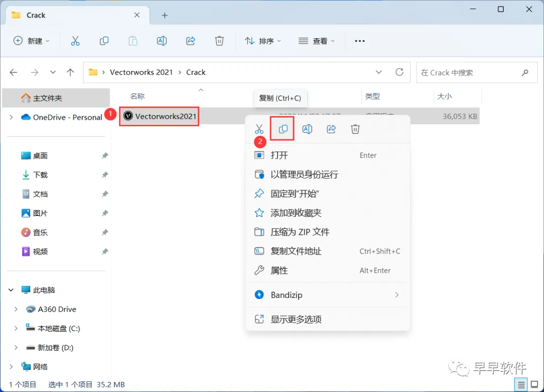Open 属性 from context menu

click(327, 270)
